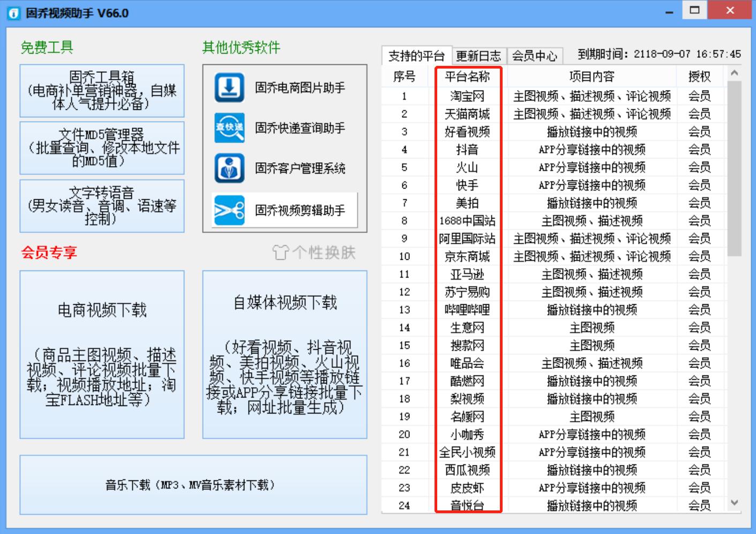Minimize the 固乔视频助手 window
This screenshot has height=534, width=756.
(x=669, y=12)
